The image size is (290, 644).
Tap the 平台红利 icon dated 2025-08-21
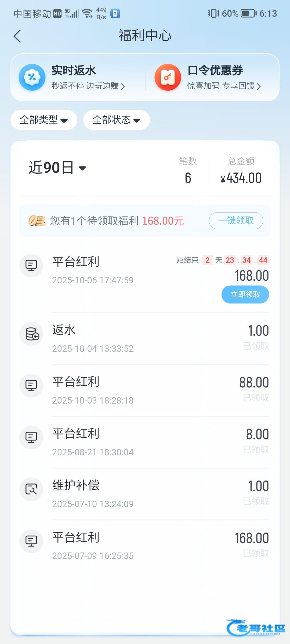tap(31, 437)
